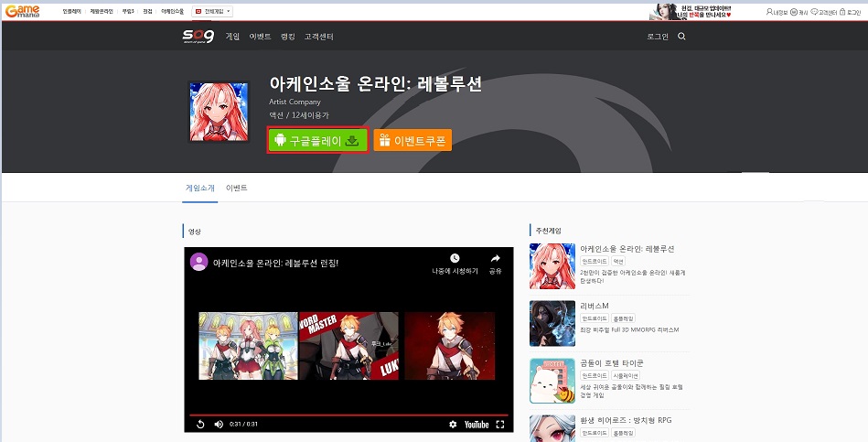Open the top banner advertisement
The width and height of the screenshot is (868, 442).
coord(691,12)
